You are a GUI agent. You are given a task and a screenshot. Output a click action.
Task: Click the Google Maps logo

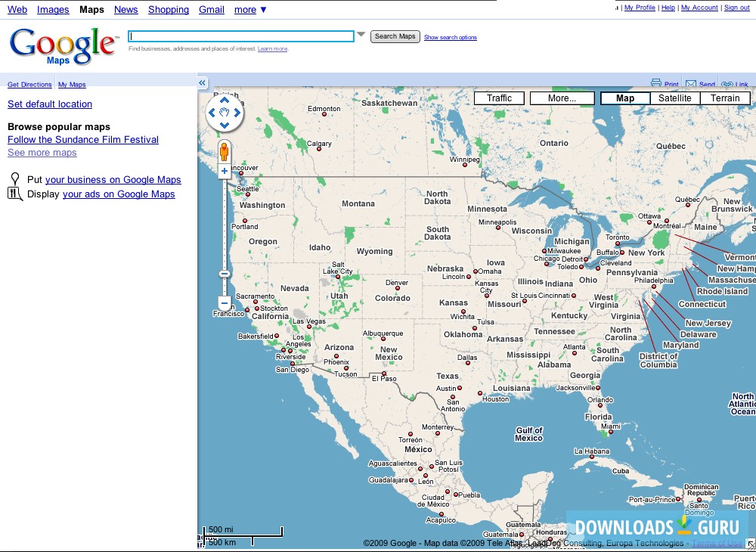pos(63,46)
